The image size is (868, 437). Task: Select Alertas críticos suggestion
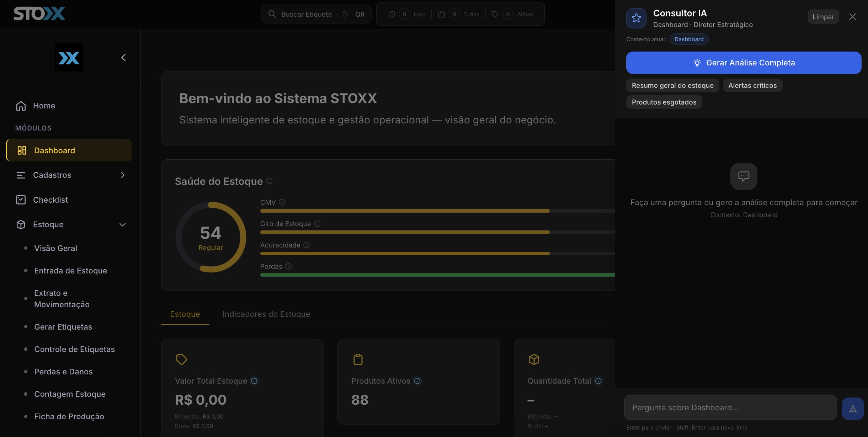click(752, 85)
